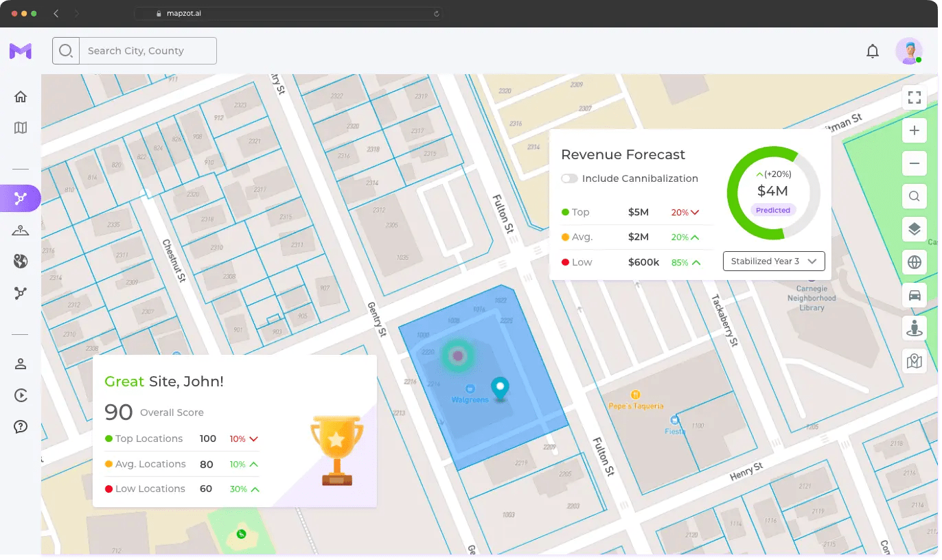Open the globe location tool in the sidebar
The image size is (942, 560).
[21, 261]
